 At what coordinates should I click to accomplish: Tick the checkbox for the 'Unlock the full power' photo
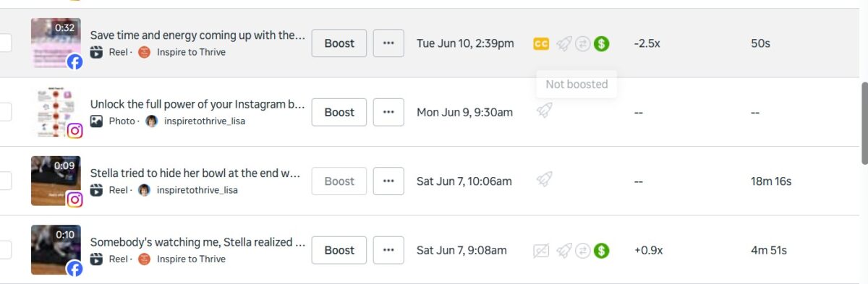pos(4,112)
